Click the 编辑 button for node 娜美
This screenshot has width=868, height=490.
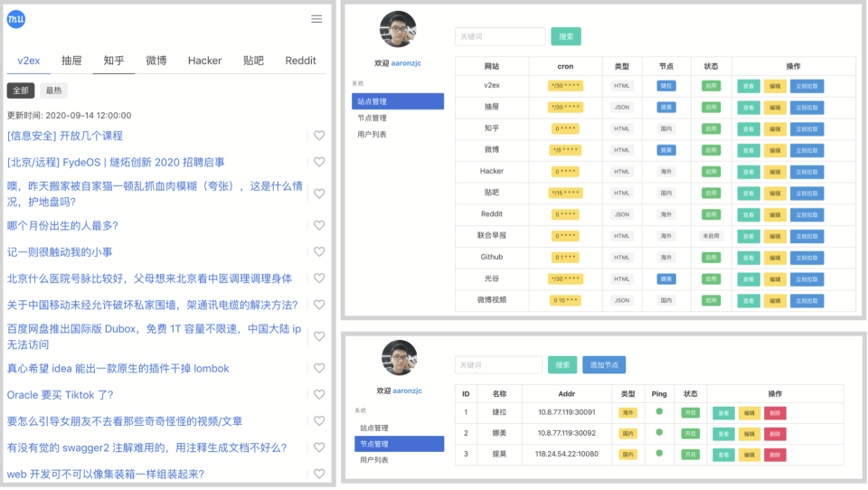pyautogui.click(x=749, y=434)
